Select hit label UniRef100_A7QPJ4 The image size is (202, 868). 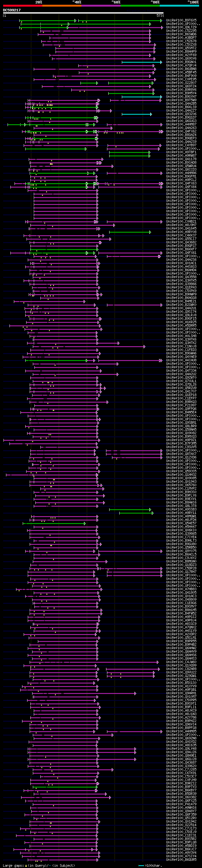[x=181, y=66]
